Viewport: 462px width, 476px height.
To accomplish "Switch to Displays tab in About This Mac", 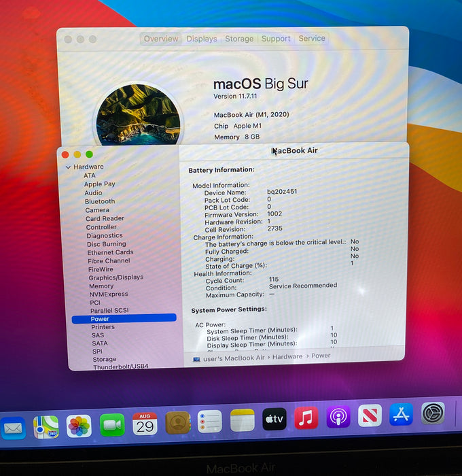I will click(x=201, y=39).
